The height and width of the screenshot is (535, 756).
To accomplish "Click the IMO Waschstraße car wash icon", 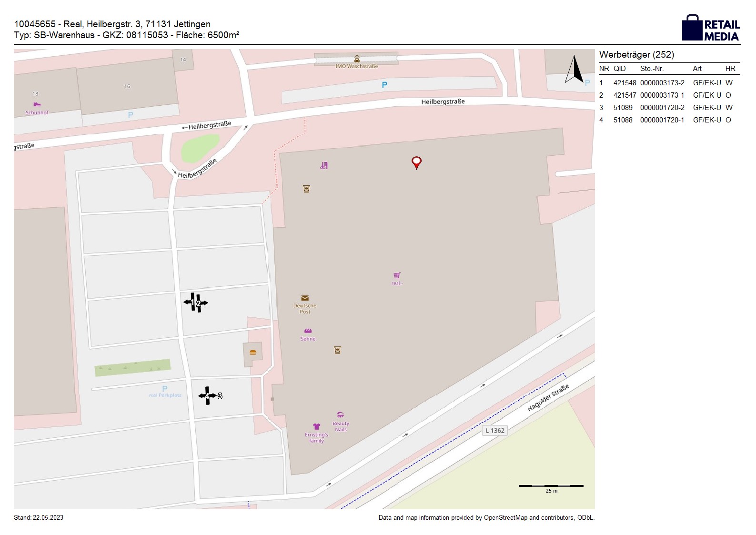I will [357, 59].
